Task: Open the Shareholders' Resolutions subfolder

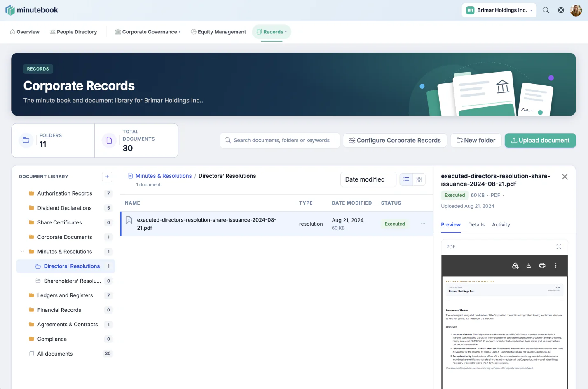Action: click(66, 281)
